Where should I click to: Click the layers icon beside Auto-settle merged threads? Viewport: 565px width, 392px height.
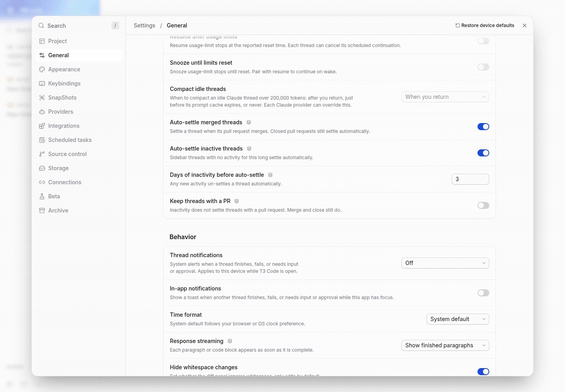(x=249, y=122)
